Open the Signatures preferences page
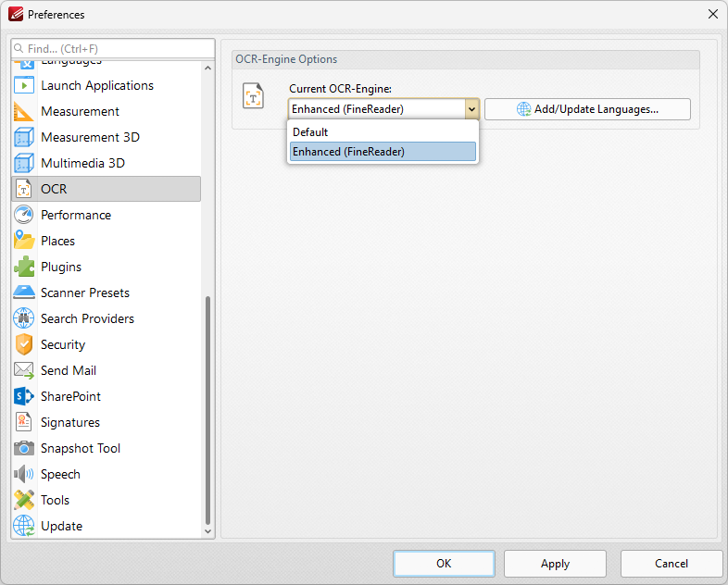Screen dimensions: 728x585 (70, 422)
